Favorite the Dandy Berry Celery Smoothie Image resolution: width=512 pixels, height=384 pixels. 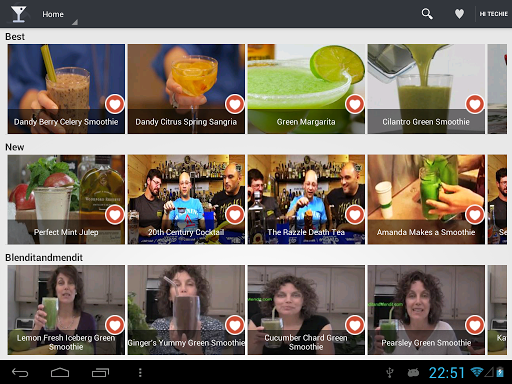pos(115,104)
